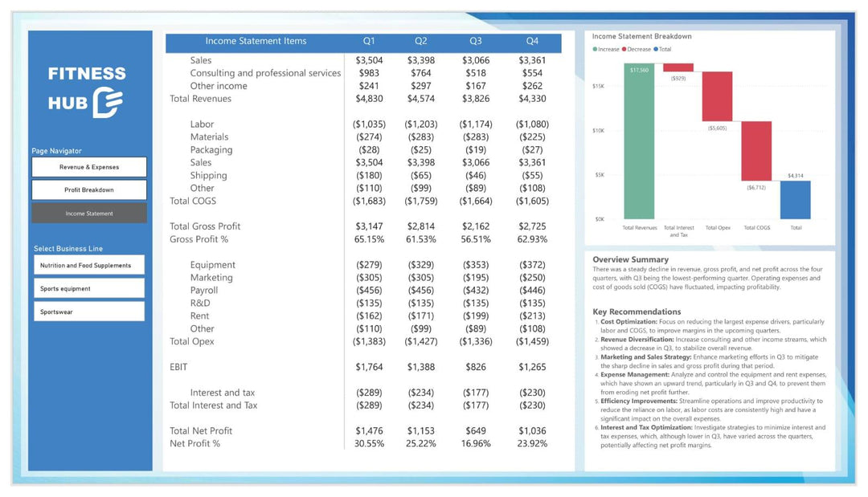
Task: Click the Income Statement Items column header
Action: [255, 41]
